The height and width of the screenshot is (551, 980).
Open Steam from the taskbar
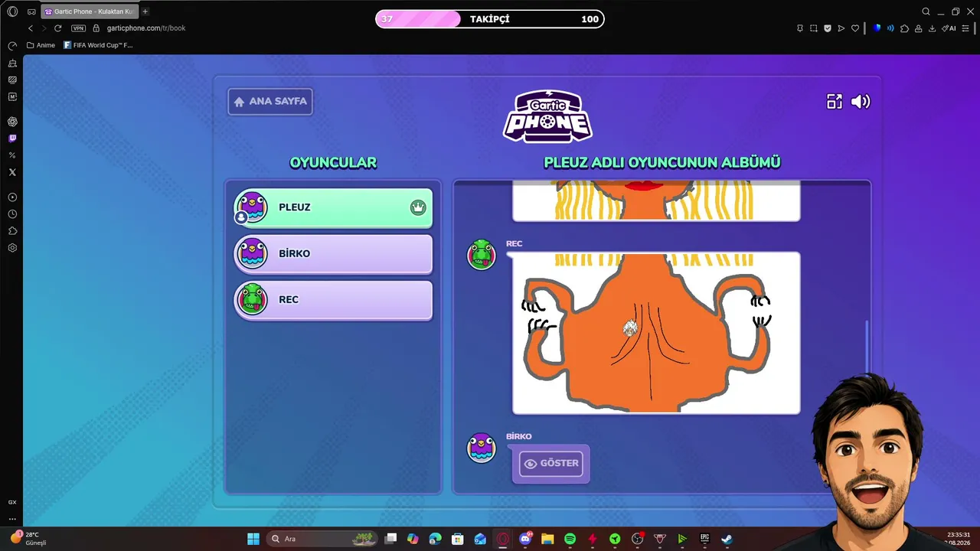point(727,539)
